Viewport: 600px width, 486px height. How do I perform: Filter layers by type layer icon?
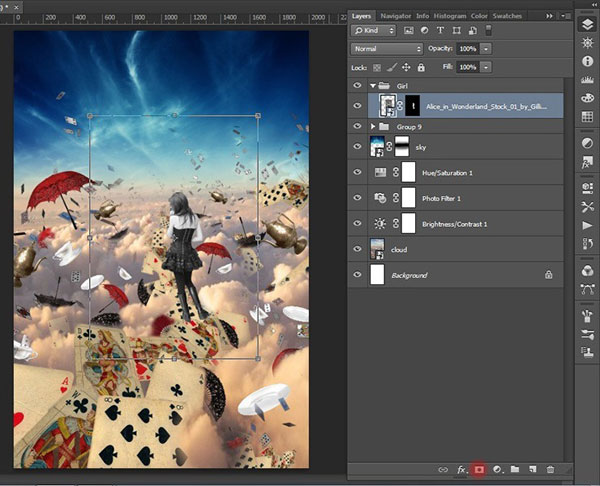pyautogui.click(x=440, y=31)
